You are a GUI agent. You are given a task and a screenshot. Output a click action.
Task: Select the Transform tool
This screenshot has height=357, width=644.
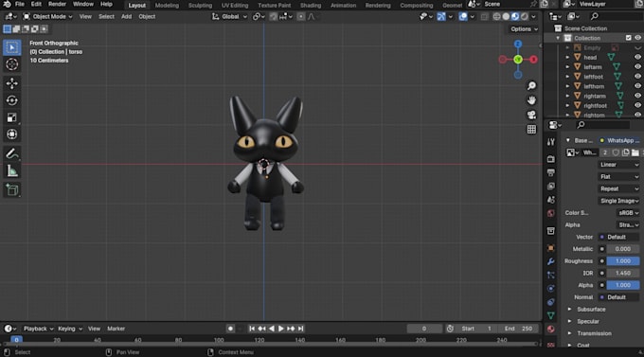coord(12,134)
